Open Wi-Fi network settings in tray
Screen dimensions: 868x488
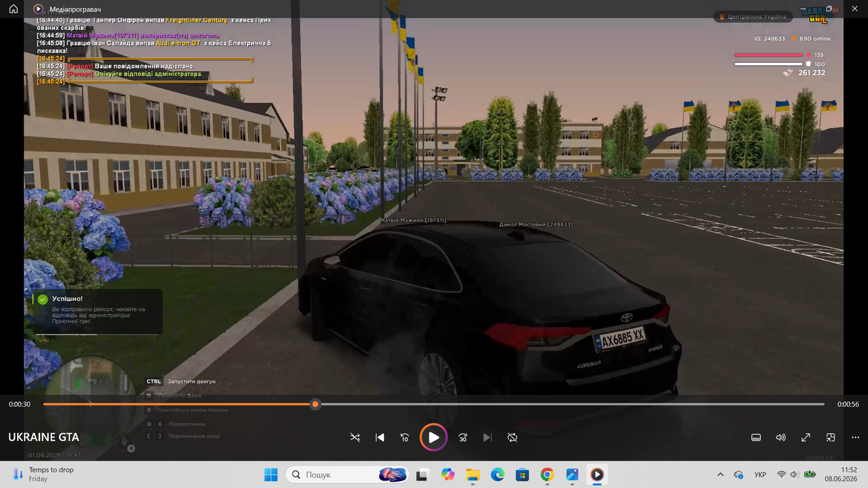pos(781,474)
